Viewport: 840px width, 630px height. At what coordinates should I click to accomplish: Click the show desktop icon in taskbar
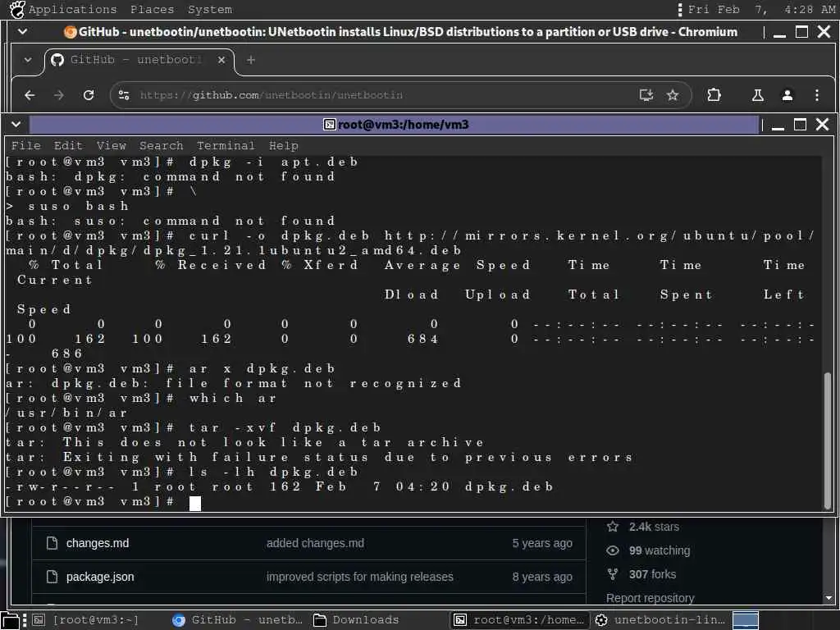point(10,620)
